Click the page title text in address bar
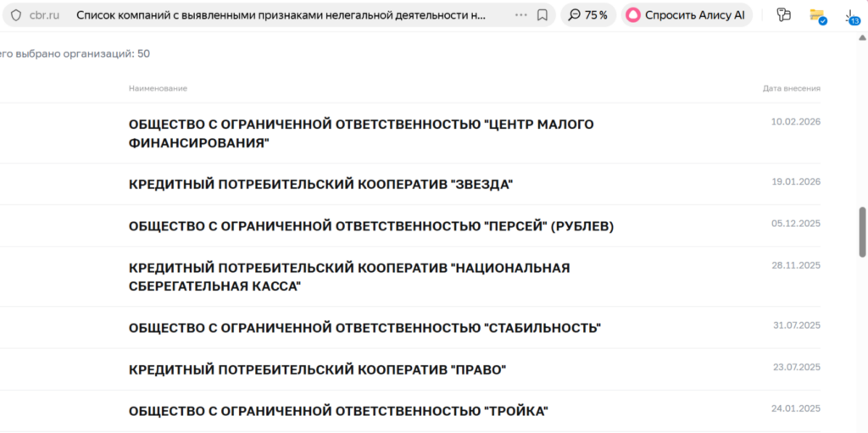This screenshot has width=868, height=433. pyautogui.click(x=281, y=15)
